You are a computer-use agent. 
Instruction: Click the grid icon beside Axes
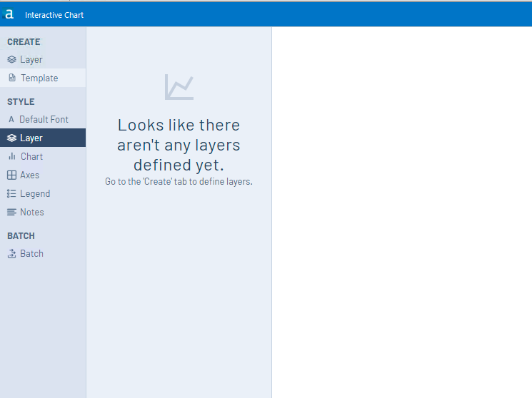(11, 175)
